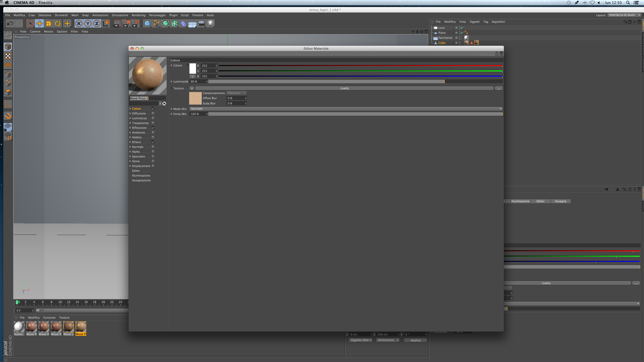The image size is (644, 362).
Task: Click the Livello texture button
Action: [344, 88]
